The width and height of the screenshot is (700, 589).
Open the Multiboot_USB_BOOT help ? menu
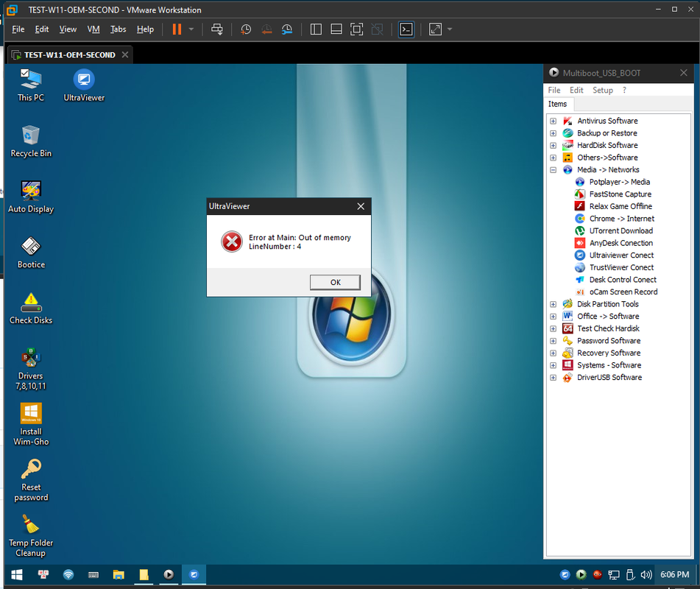tap(624, 91)
